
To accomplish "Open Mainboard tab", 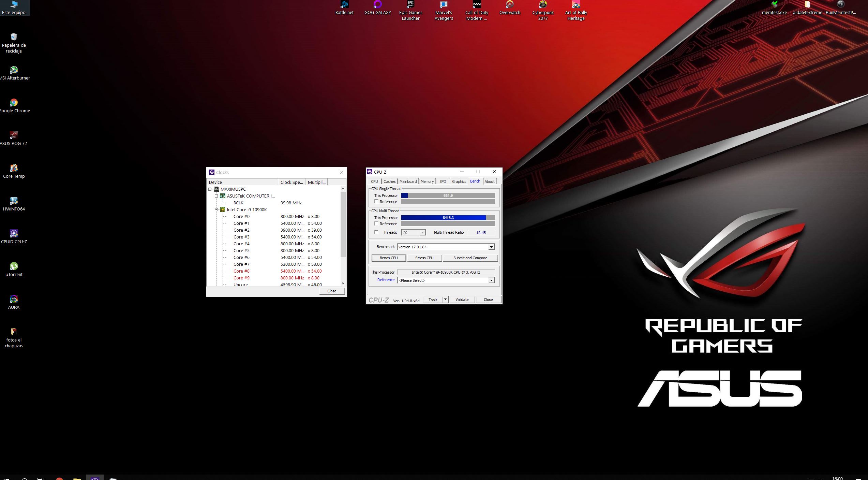I will pyautogui.click(x=408, y=181).
